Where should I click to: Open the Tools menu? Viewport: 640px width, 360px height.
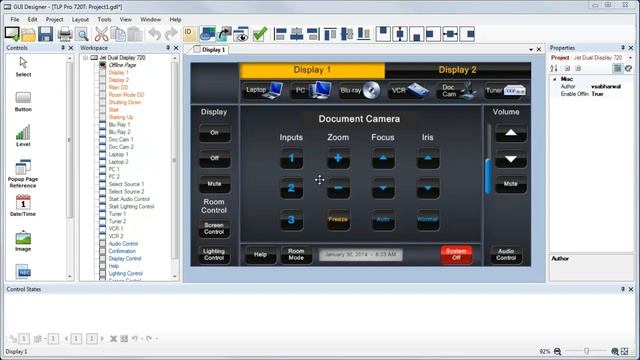pyautogui.click(x=104, y=19)
